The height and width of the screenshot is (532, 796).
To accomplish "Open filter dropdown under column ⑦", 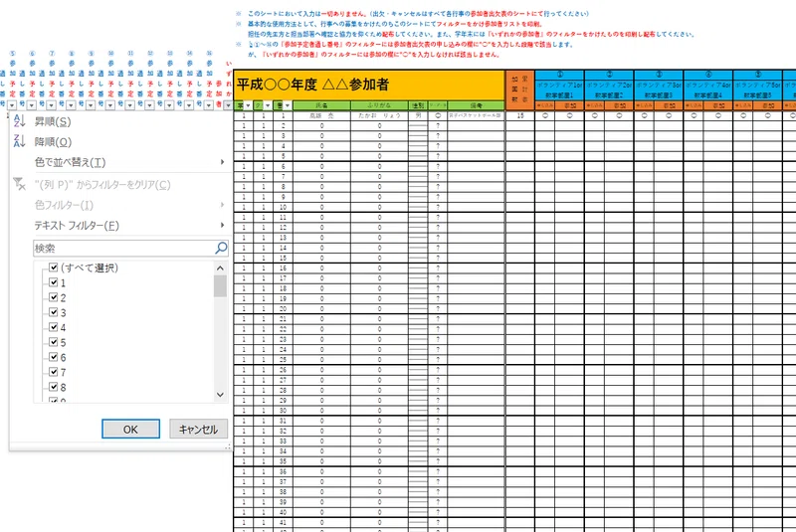I will [x=52, y=105].
